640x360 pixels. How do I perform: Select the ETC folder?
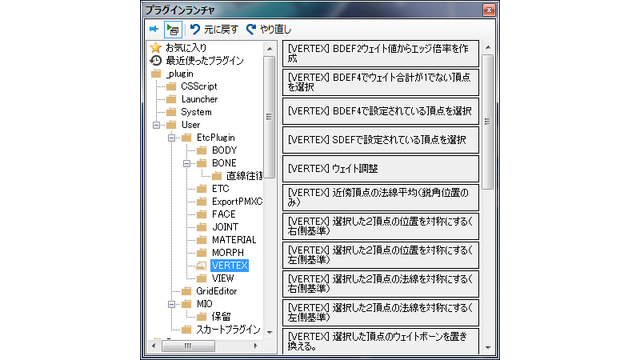tap(220, 189)
